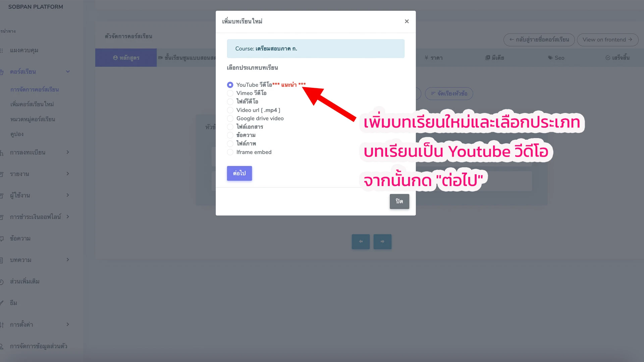
Task: Close the เพิ่มบทเรียนใหม่ dialog with X
Action: click(407, 21)
